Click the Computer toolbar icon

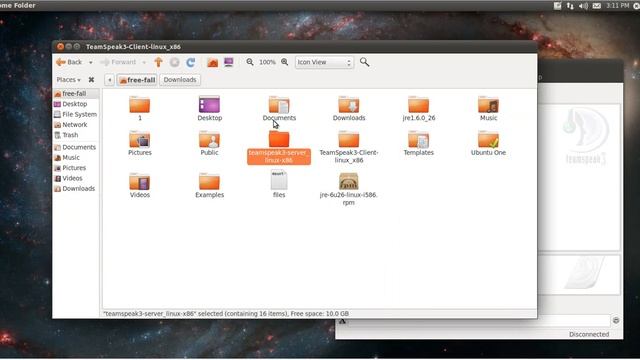(229, 62)
